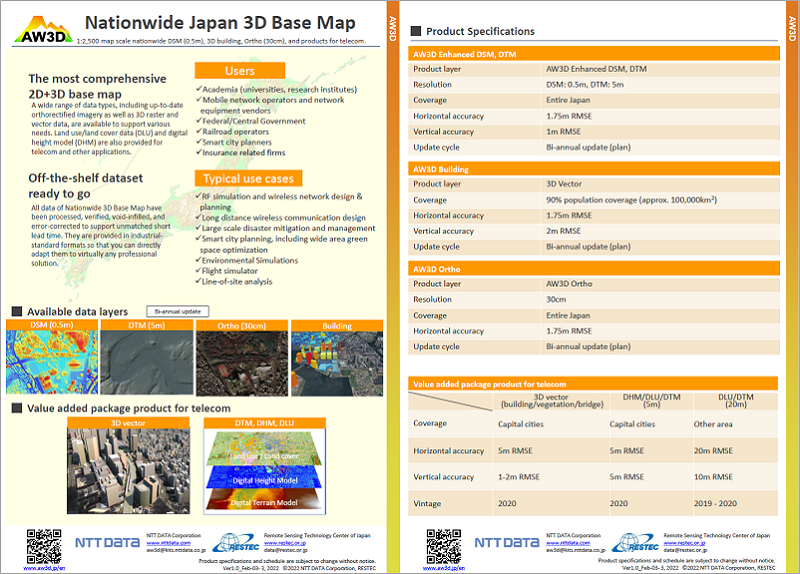Open www.aw3d.jp/en link under the specifications-page QR code
This screenshot has height=574, width=800.
(443, 568)
